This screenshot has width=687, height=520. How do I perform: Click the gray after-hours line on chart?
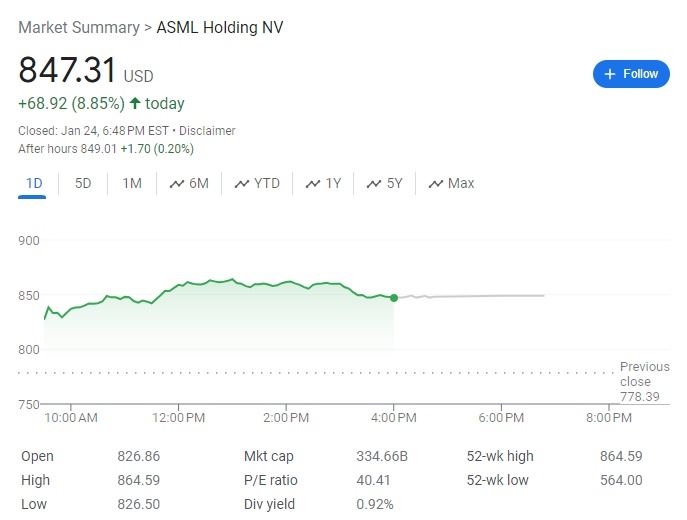[x=480, y=296]
